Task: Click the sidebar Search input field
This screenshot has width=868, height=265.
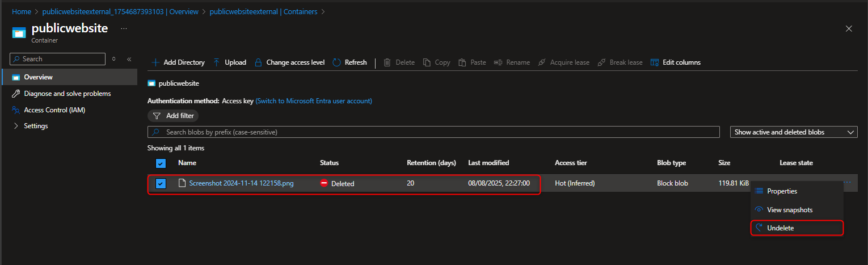Action: [58, 59]
